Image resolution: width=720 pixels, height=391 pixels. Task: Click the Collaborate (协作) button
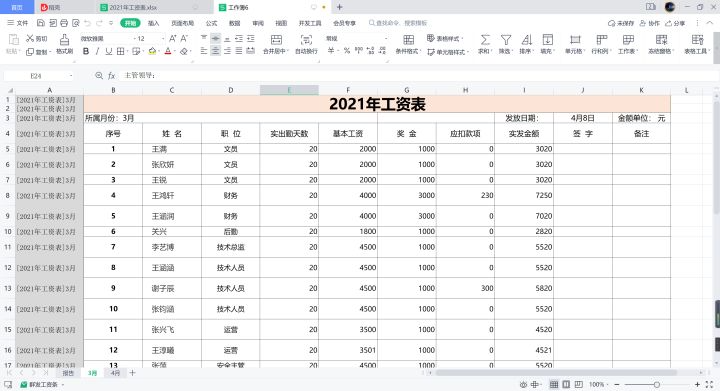649,23
